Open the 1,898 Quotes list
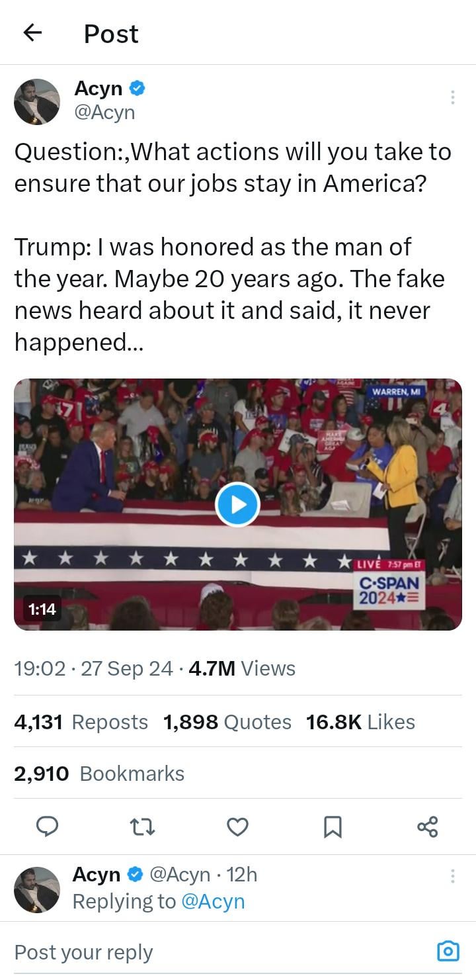The width and height of the screenshot is (476, 980). tap(227, 722)
